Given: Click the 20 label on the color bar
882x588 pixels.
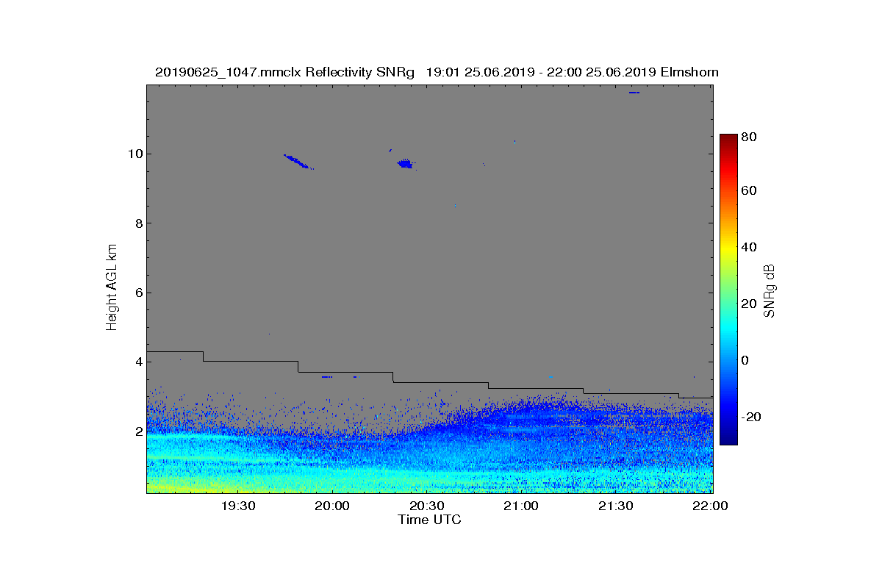Looking at the screenshot, I should coord(748,304).
